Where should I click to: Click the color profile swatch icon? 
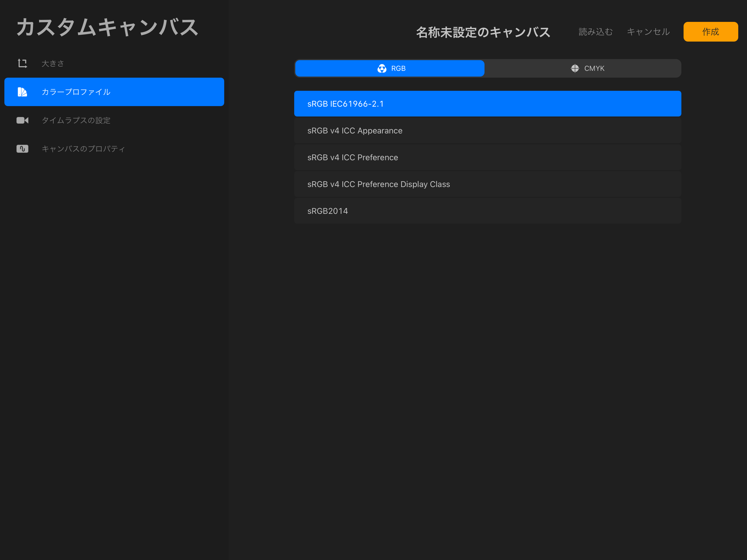(22, 92)
